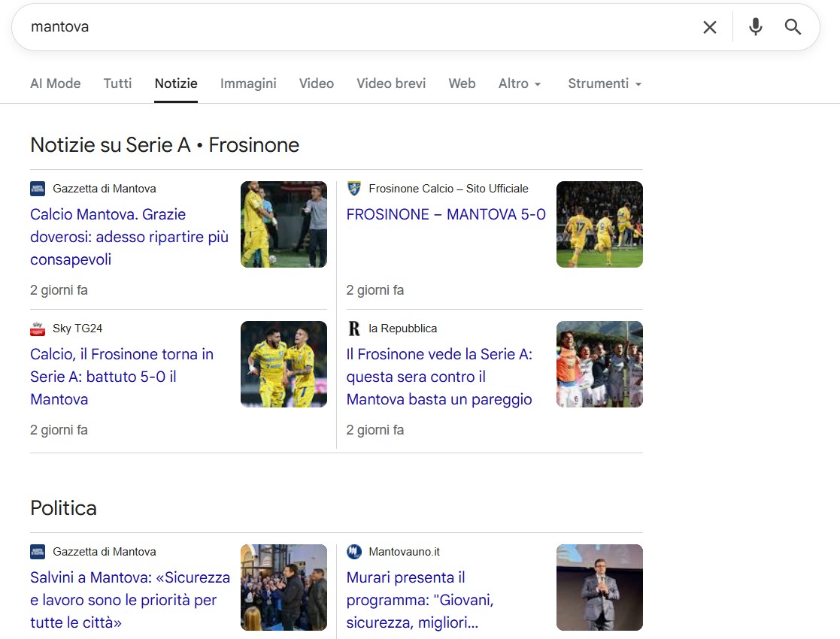The width and height of the screenshot is (840, 639).
Task: Click the la Repubblica R logo
Action: click(x=353, y=329)
